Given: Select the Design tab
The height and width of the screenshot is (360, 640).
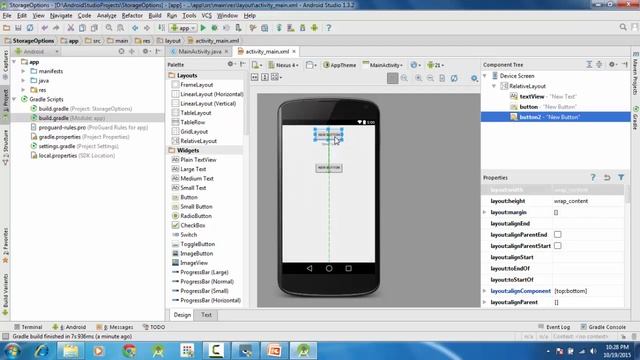Looking at the screenshot, I should pyautogui.click(x=182, y=315).
